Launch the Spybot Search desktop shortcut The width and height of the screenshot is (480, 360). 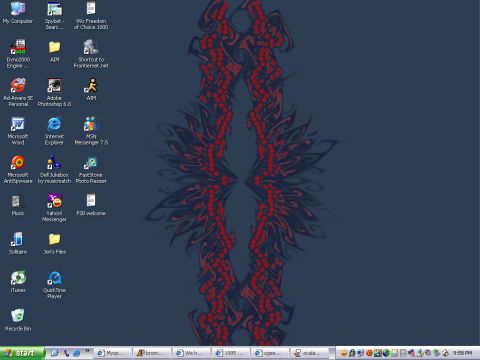(54, 15)
